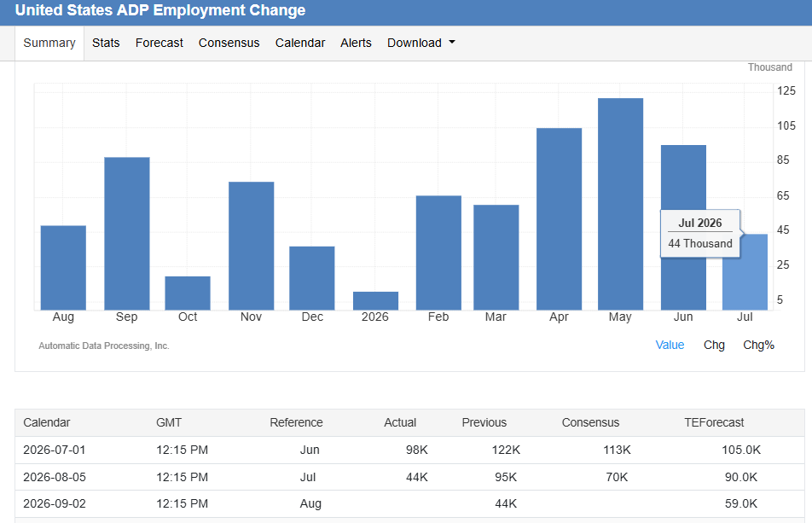Select the 2026-09-02 calendar date
The image size is (812, 523).
(x=55, y=504)
